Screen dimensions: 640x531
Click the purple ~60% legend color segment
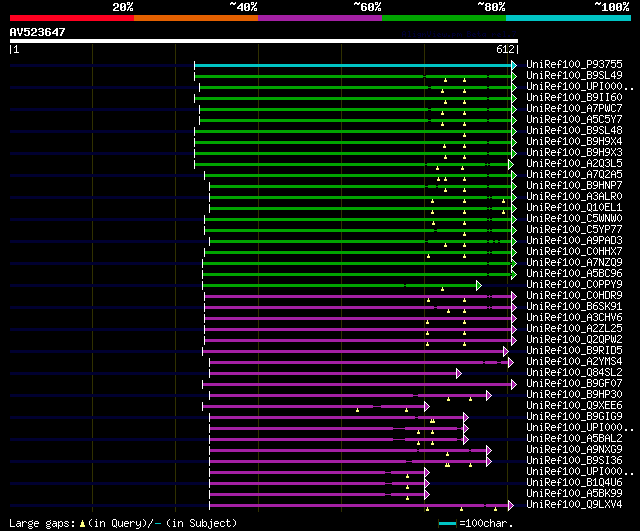click(x=320, y=18)
